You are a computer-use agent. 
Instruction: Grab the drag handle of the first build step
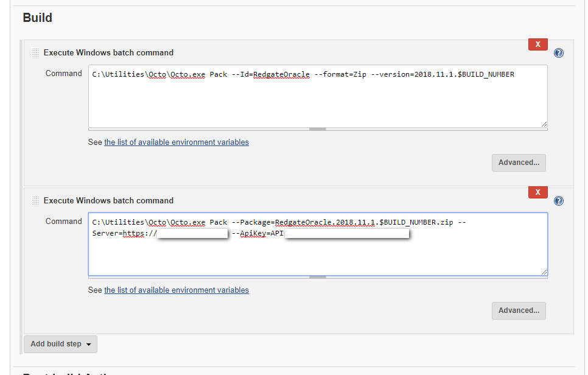click(x=35, y=53)
